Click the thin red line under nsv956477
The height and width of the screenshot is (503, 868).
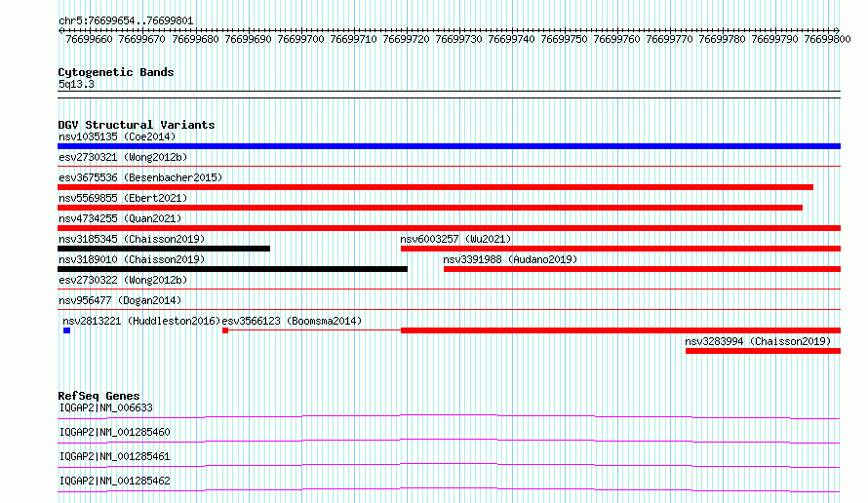click(x=449, y=309)
